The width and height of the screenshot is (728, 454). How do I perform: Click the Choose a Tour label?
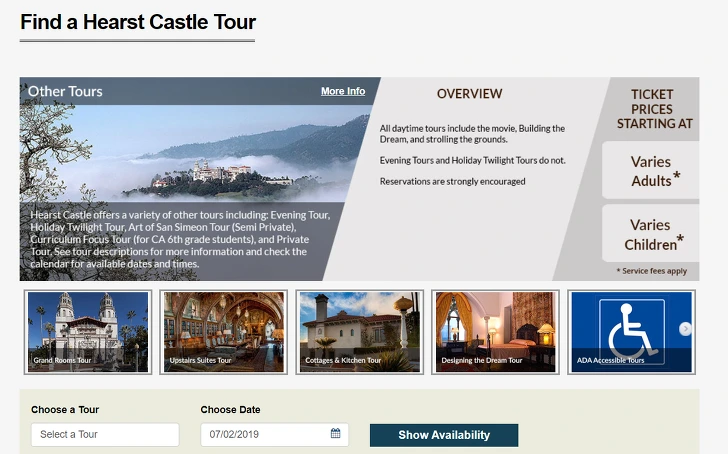(x=65, y=409)
